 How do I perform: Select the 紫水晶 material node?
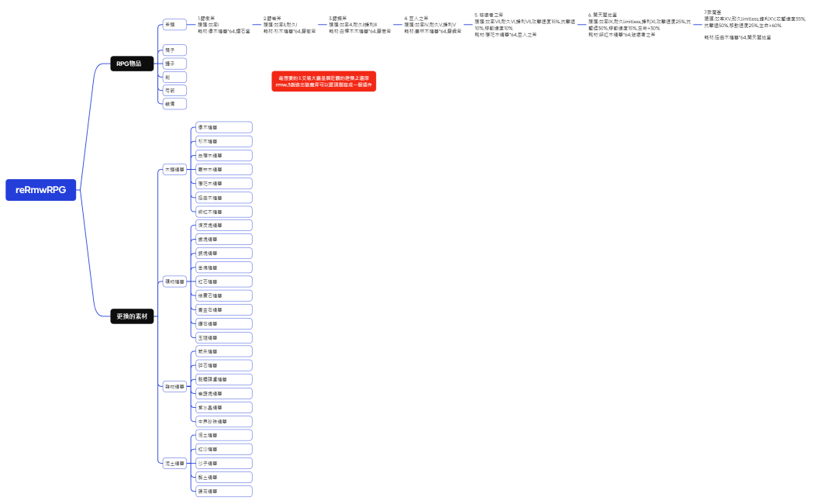pyautogui.click(x=222, y=407)
